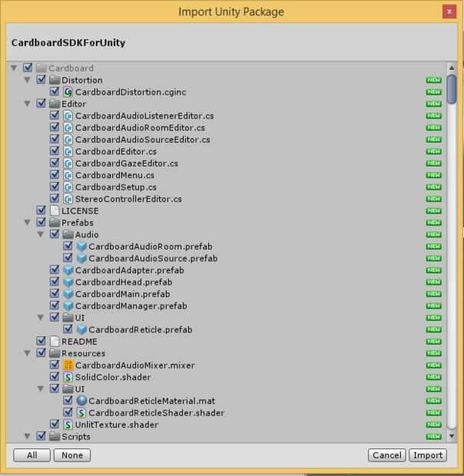
Task: Click the shader icon for CardboardReticleShader.shader
Action: click(x=81, y=412)
